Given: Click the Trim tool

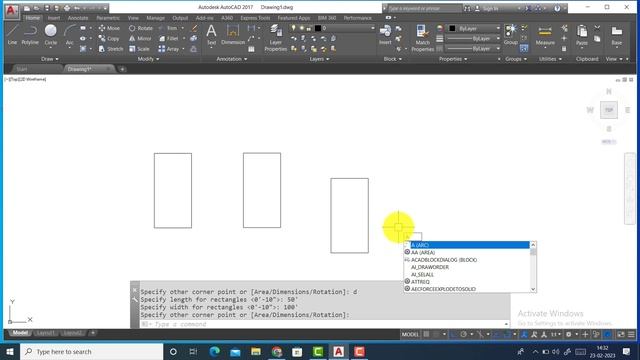Looking at the screenshot, I should coord(168,28).
